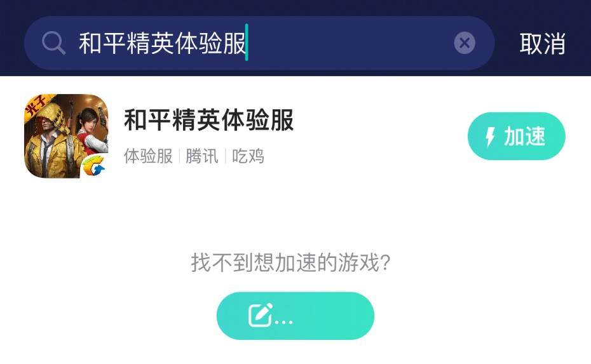This screenshot has width=591, height=364.
Task: Tap the magnifier search icon
Action: point(54,43)
